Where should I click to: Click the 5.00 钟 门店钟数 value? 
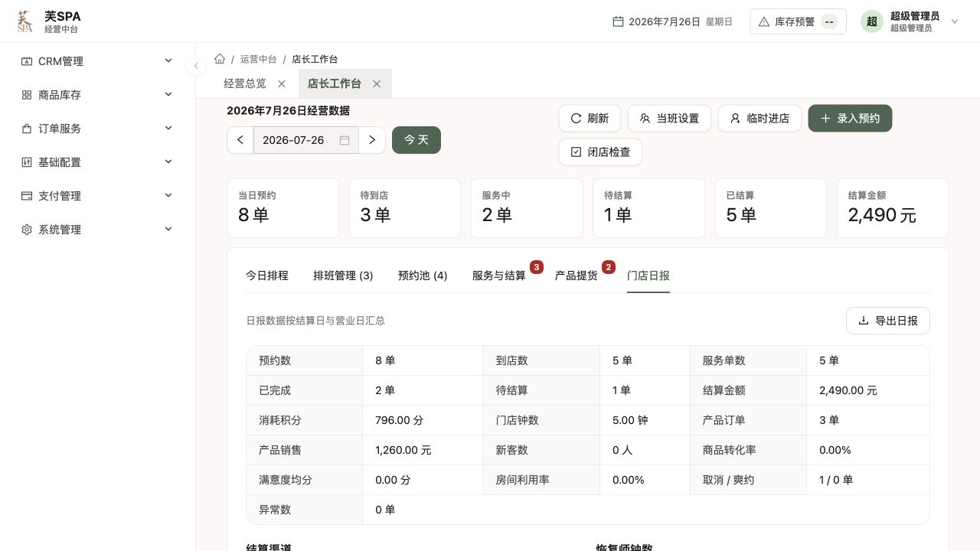coord(630,420)
